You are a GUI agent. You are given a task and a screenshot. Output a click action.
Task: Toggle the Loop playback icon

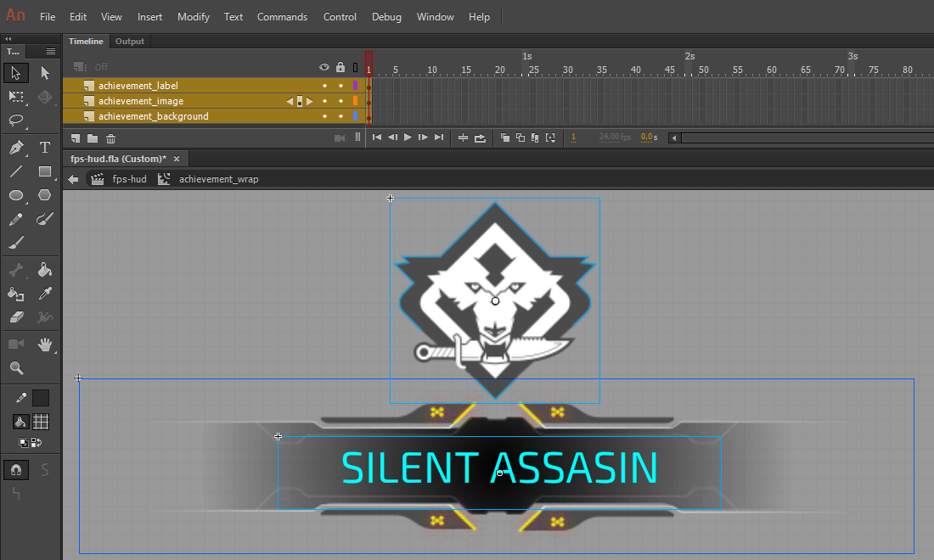480,137
